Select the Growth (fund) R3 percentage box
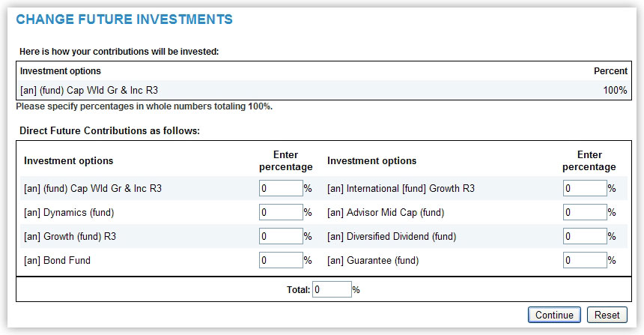The image size is (644, 335). [x=281, y=237]
